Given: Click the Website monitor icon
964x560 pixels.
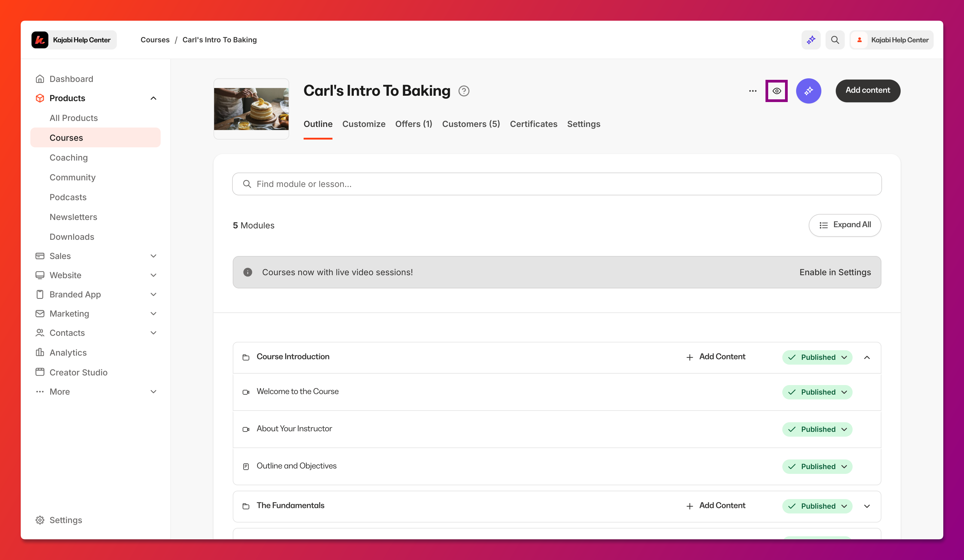Looking at the screenshot, I should pos(40,275).
